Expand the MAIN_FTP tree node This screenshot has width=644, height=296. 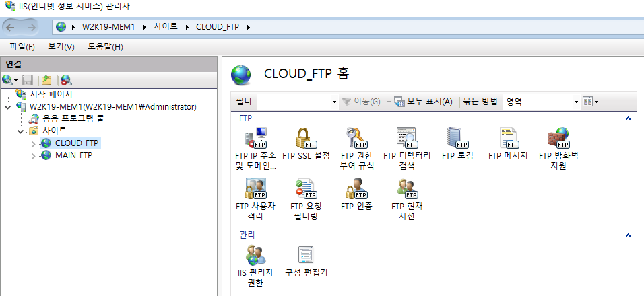click(x=33, y=156)
